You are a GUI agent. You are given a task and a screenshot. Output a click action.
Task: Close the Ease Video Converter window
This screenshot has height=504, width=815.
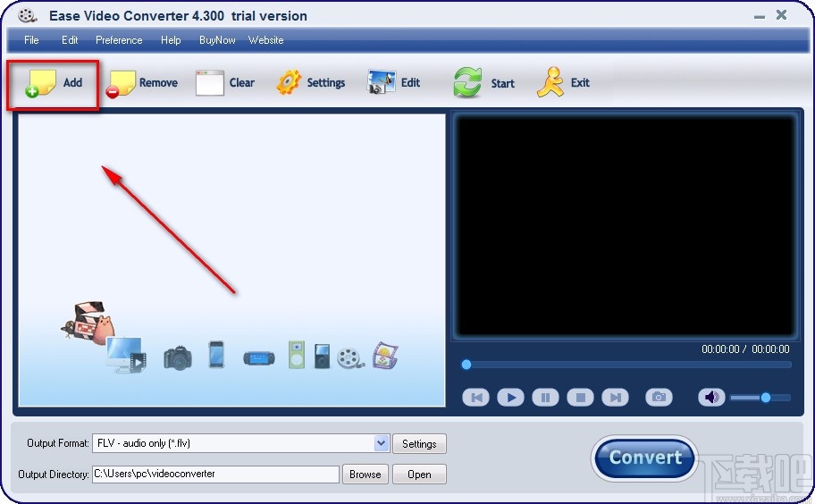click(781, 15)
